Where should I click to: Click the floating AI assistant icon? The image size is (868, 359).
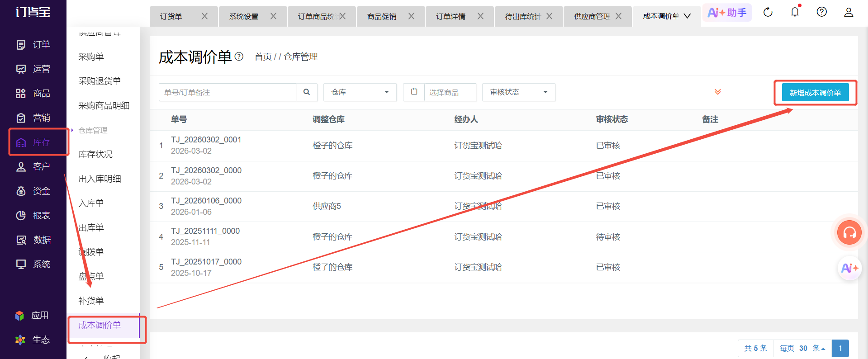click(x=849, y=268)
